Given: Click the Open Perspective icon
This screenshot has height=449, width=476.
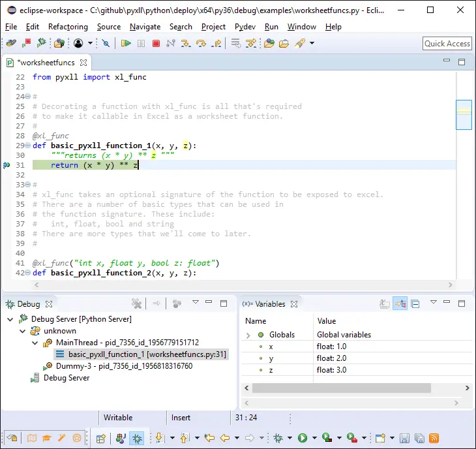Looking at the screenshot, I should (x=100, y=439).
